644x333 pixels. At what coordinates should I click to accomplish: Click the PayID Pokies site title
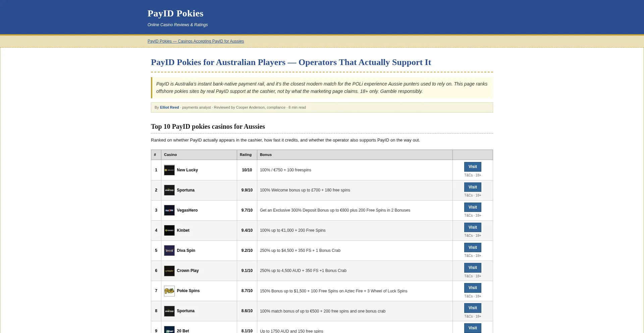click(175, 13)
